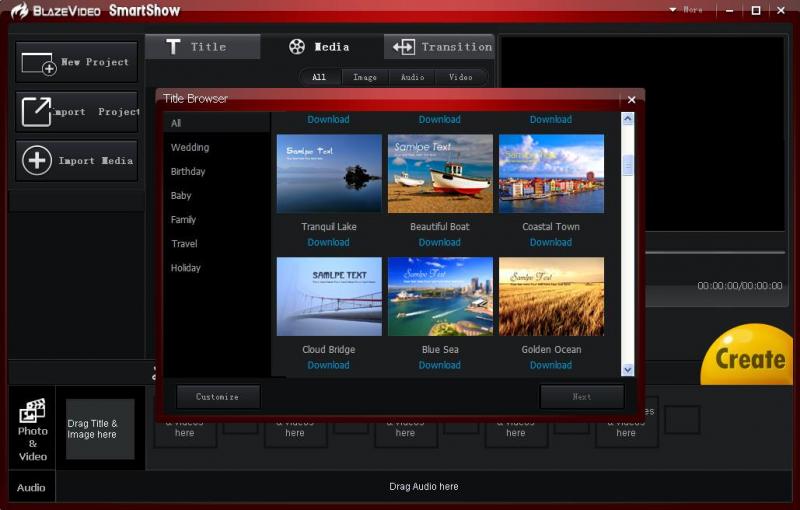Download the Tranquil Lake title
The height and width of the screenshot is (510, 800).
(x=328, y=242)
